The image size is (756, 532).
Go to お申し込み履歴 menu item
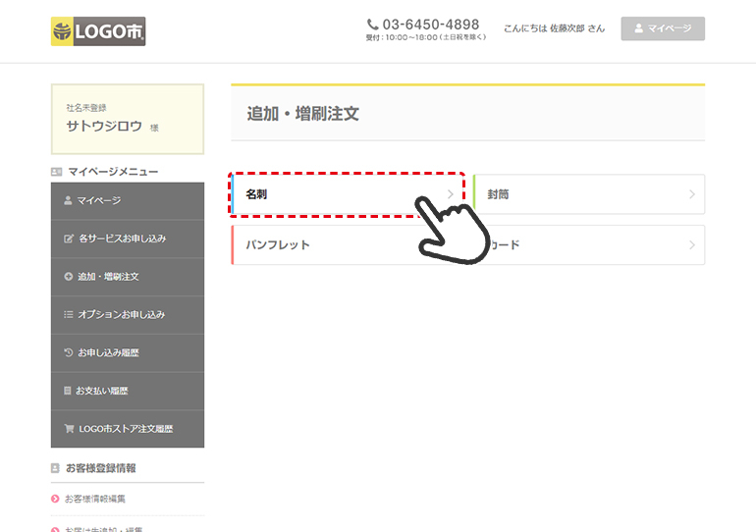(x=128, y=352)
